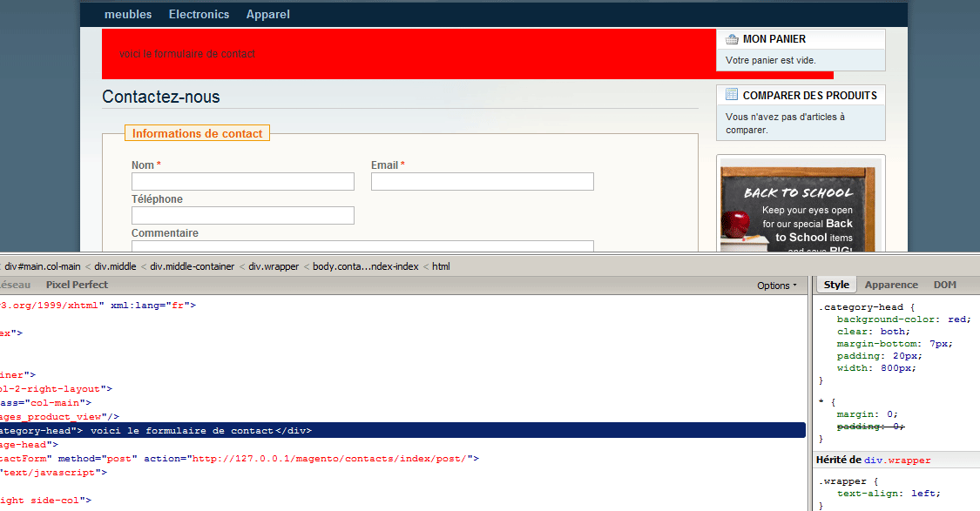Click 'Vous n'avez pas d'articles à comparer.' text
The width and height of the screenshot is (980, 511).
pos(785,123)
